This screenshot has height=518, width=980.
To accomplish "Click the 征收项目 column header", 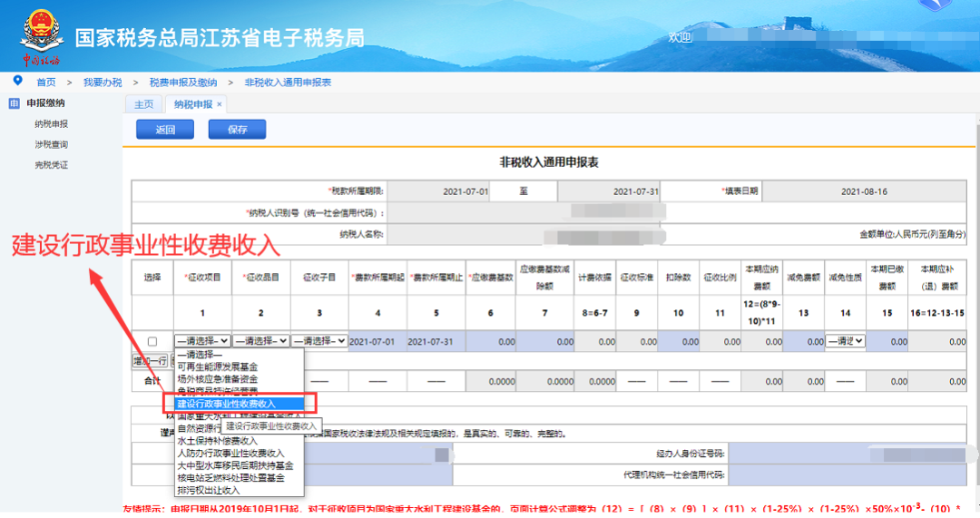I will click(x=202, y=278).
